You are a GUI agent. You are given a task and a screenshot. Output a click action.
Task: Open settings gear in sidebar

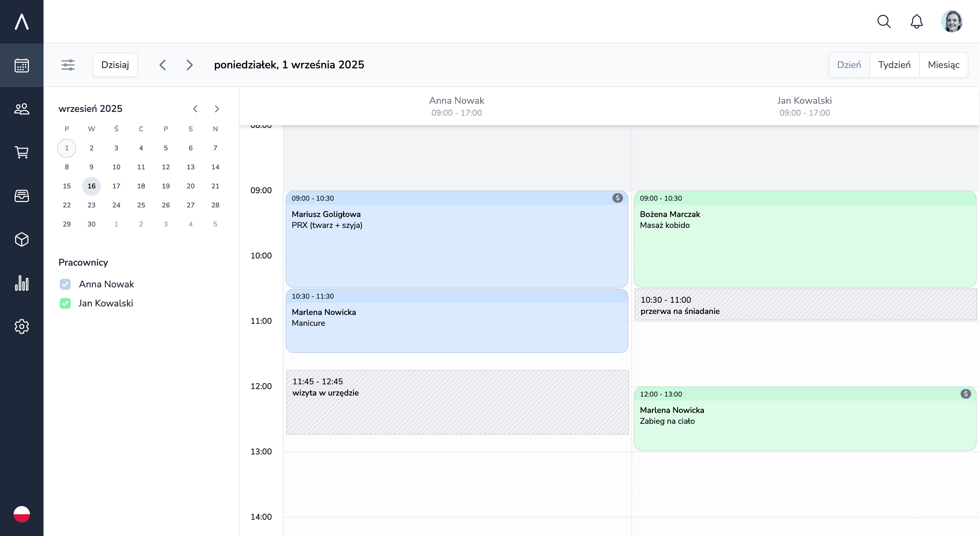click(22, 326)
